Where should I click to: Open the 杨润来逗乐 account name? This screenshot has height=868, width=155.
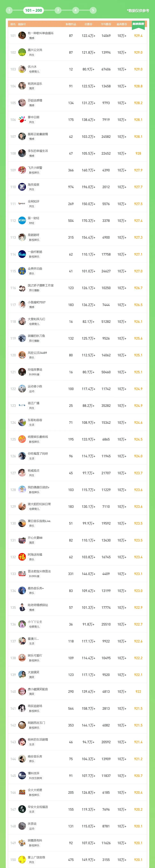[35, 84]
